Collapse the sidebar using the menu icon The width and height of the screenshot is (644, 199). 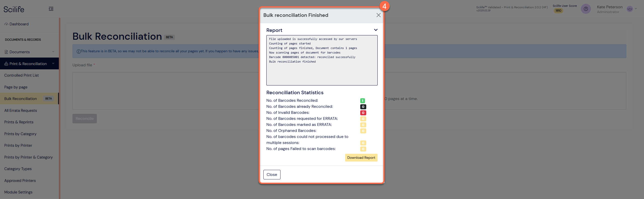click(x=51, y=9)
